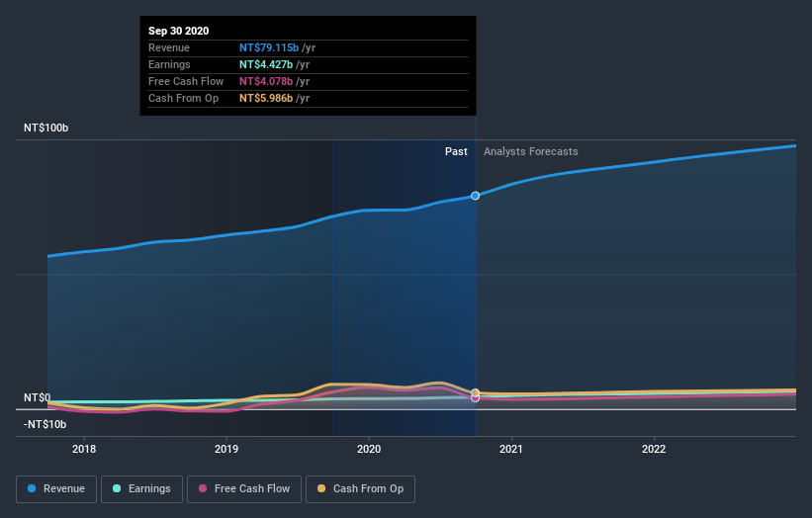Viewport: 812px width, 518px height.
Task: Click the 2018 x-axis label
Action: [84, 449]
